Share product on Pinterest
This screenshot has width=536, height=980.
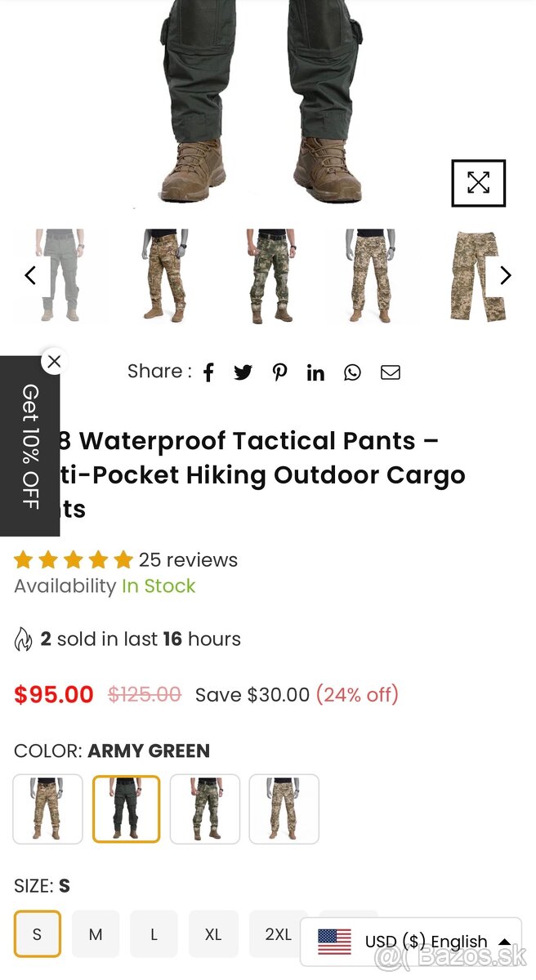pos(280,373)
